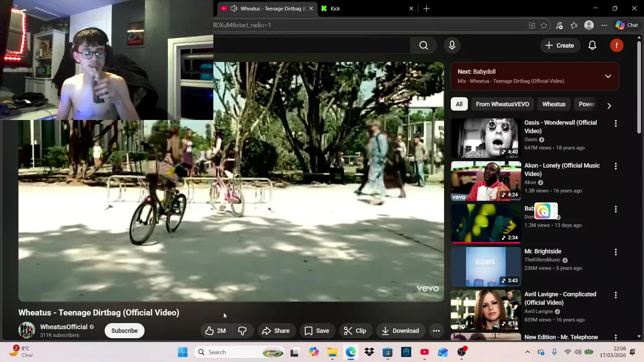
Task: Open options menu for Avril Lavigne Complicated
Action: (x=615, y=295)
